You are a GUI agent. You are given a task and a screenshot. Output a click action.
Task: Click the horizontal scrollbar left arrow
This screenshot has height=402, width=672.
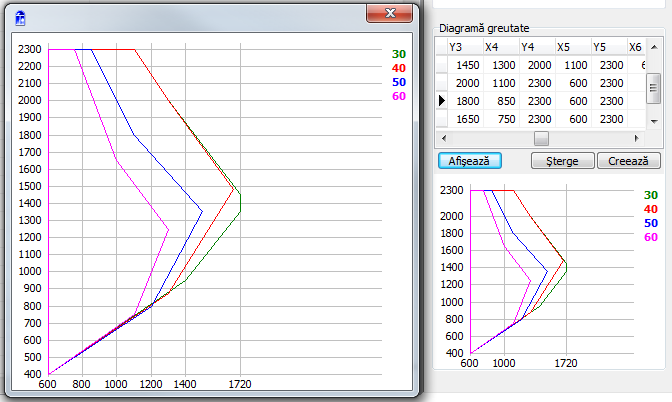pyautogui.click(x=444, y=138)
